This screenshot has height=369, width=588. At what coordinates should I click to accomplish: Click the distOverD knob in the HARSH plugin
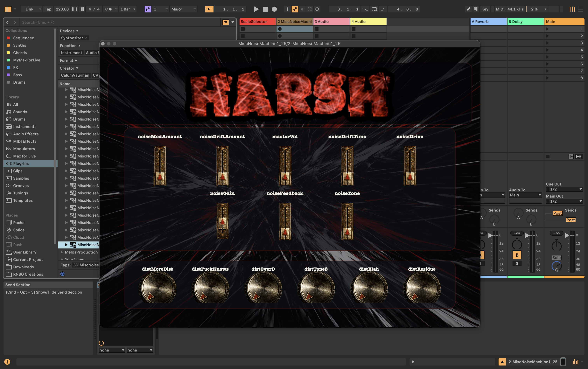coord(263,288)
